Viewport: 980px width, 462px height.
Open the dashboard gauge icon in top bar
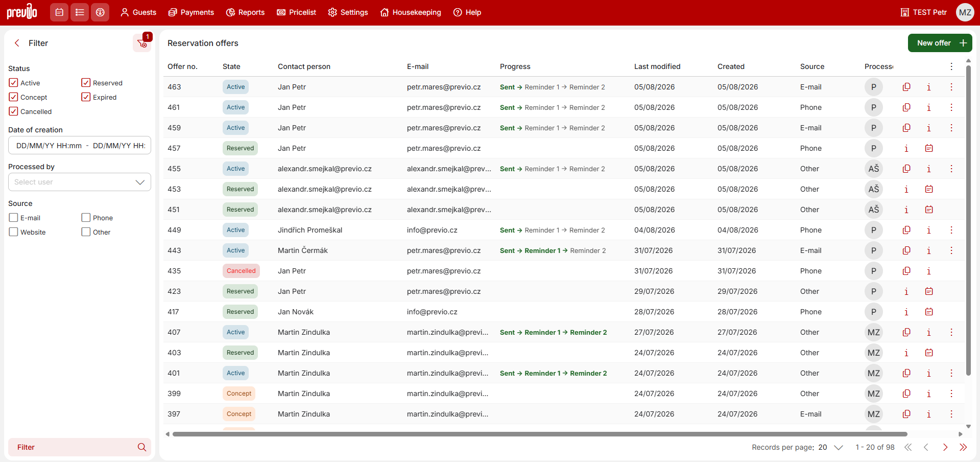(100, 12)
